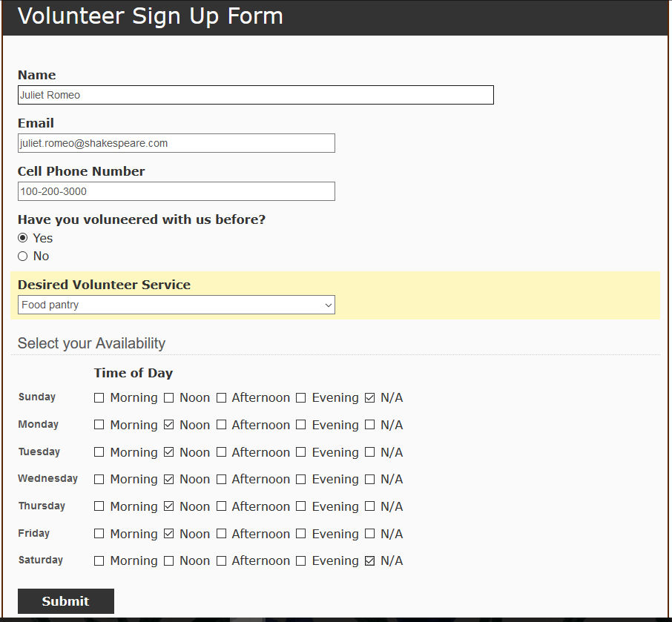Check Saturday Evening availability
The width and height of the screenshot is (672, 622).
click(x=301, y=561)
